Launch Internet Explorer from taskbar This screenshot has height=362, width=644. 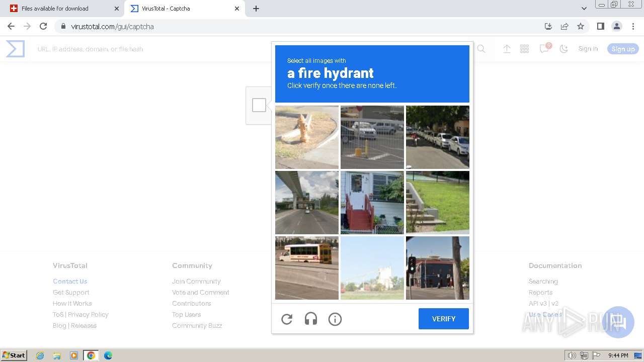point(40,355)
